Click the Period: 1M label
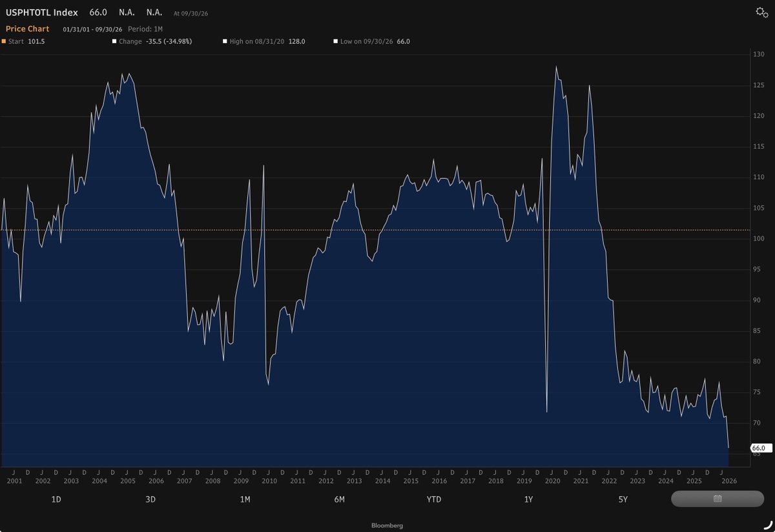 tap(145, 29)
